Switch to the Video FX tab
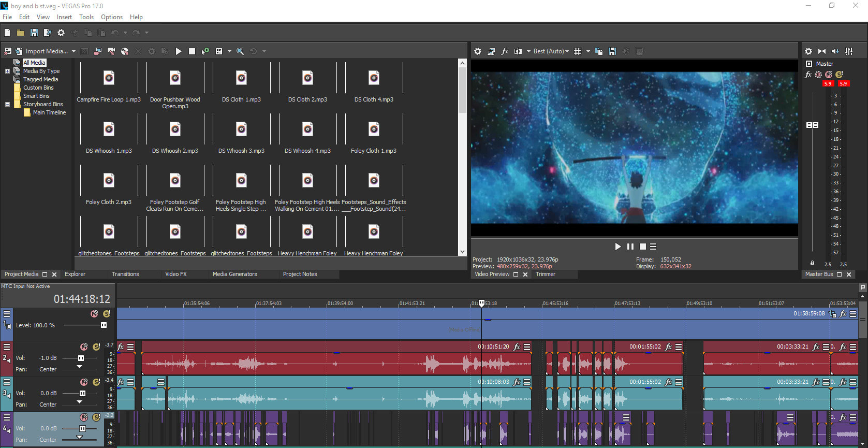 (176, 274)
